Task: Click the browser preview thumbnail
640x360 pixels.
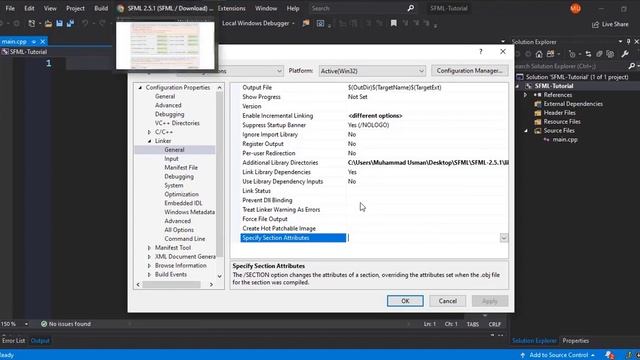Action: click(165, 46)
